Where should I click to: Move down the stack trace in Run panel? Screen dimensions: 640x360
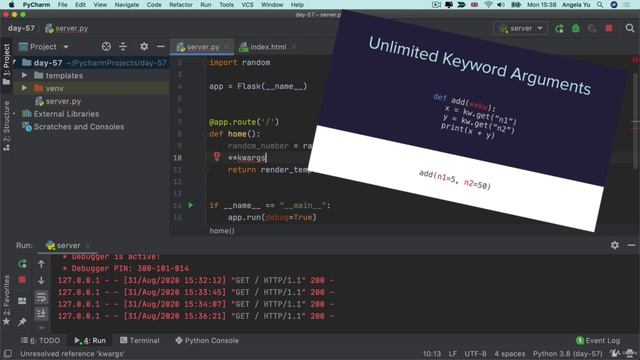point(41,280)
